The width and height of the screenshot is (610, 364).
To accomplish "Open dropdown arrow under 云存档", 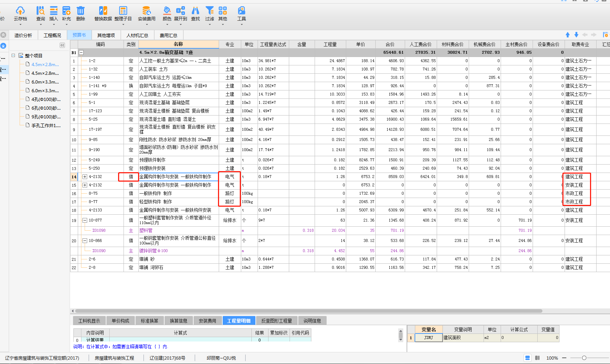I will 20,24.
